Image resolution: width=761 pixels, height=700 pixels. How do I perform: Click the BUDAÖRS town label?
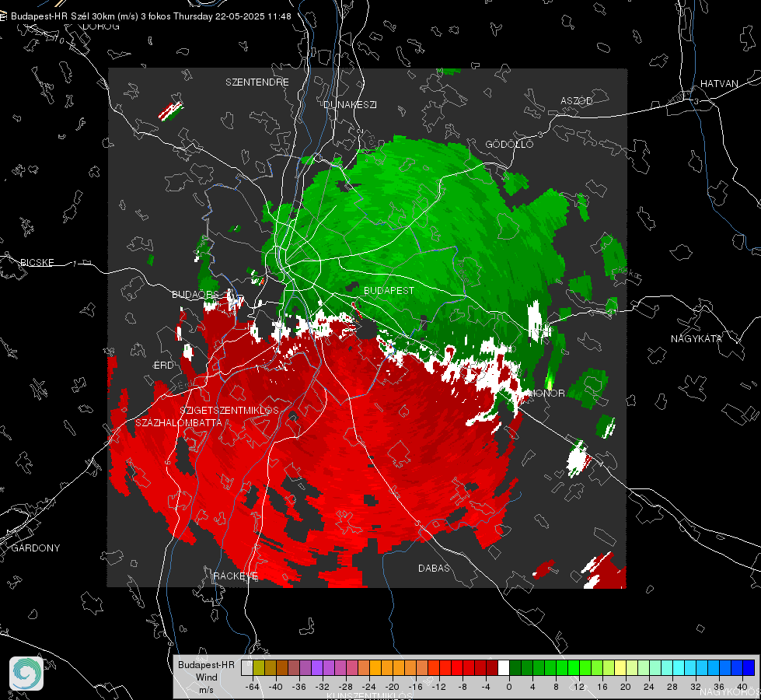click(196, 295)
